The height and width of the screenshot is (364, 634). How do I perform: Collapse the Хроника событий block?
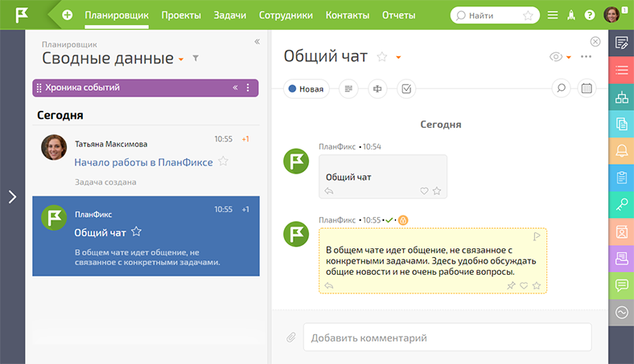(235, 88)
